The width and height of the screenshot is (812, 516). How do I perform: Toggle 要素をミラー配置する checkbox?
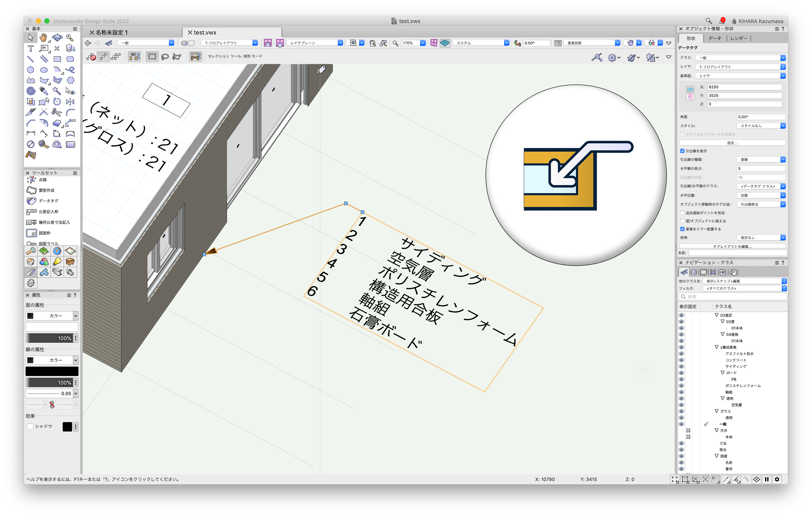point(682,229)
